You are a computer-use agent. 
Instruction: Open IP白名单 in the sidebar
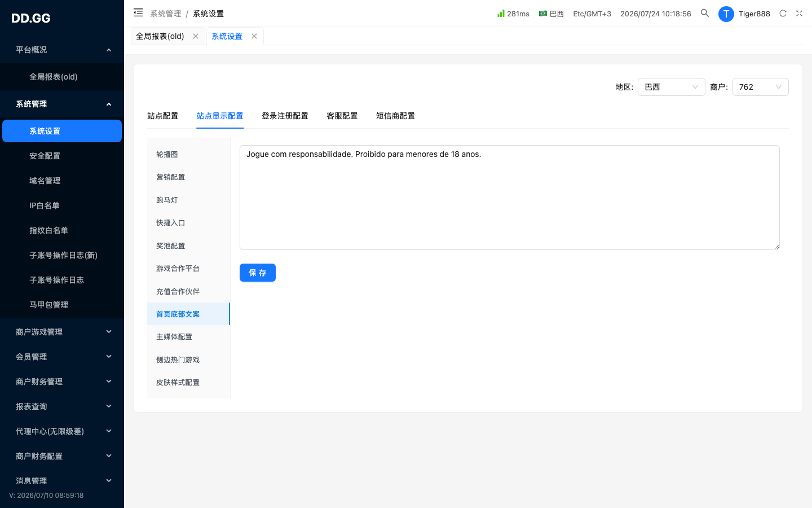tap(62, 205)
